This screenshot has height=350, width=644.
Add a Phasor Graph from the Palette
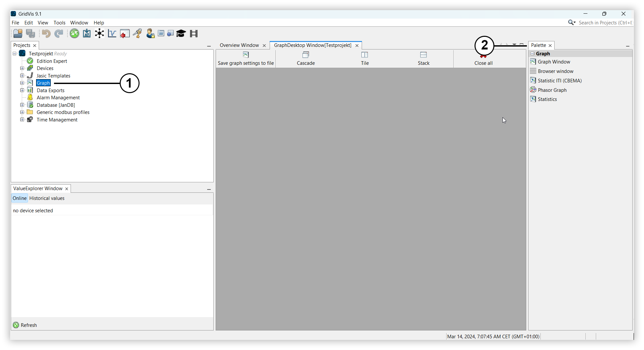552,90
